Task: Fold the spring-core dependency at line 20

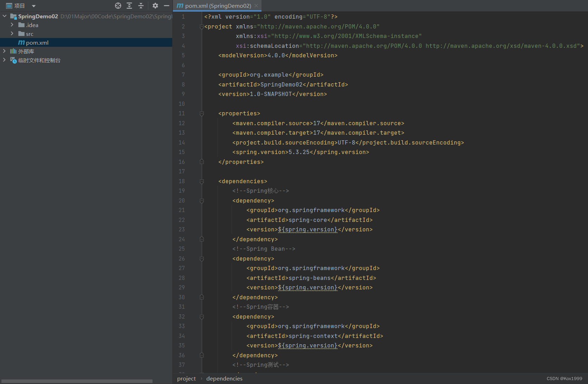Action: [202, 201]
